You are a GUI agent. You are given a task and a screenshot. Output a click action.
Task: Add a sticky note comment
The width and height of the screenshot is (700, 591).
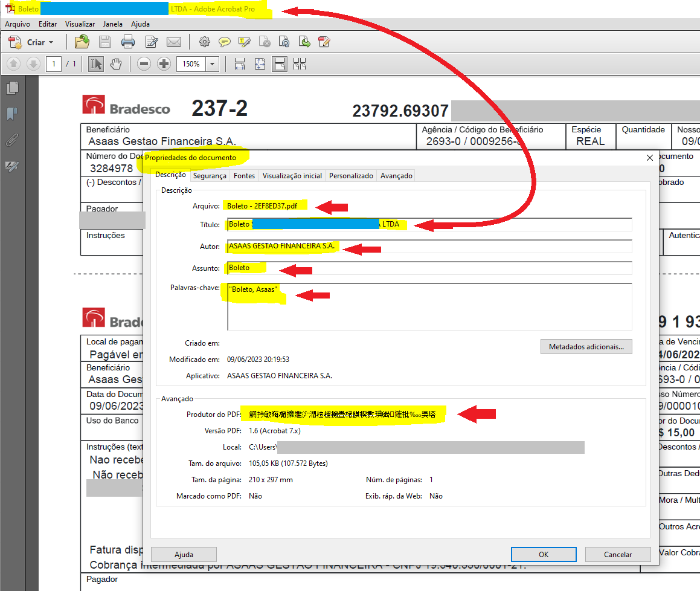tap(225, 42)
